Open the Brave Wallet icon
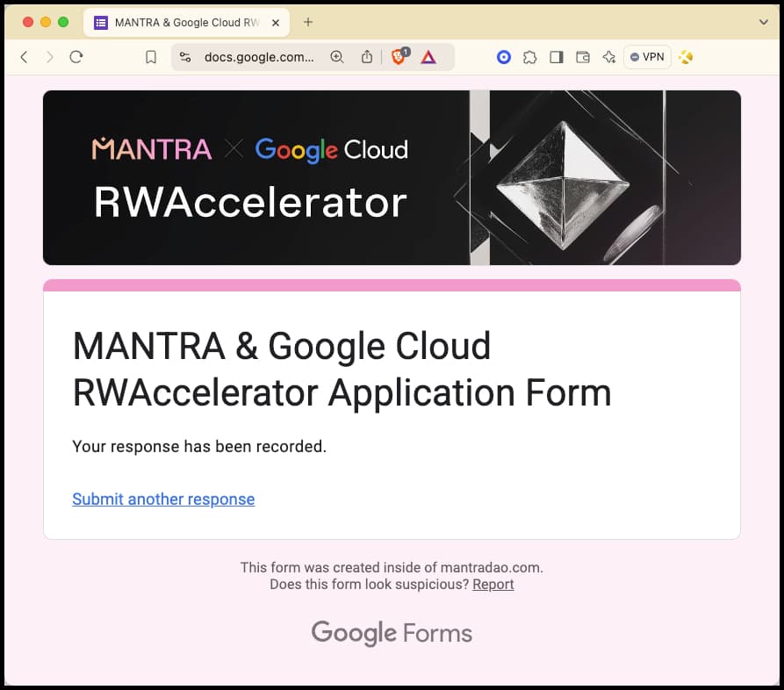 coord(582,57)
